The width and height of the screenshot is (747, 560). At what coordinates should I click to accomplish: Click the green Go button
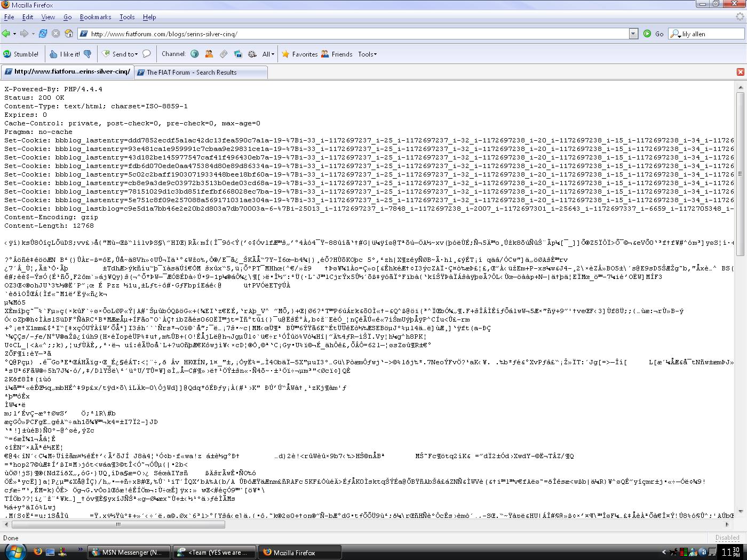(654, 34)
